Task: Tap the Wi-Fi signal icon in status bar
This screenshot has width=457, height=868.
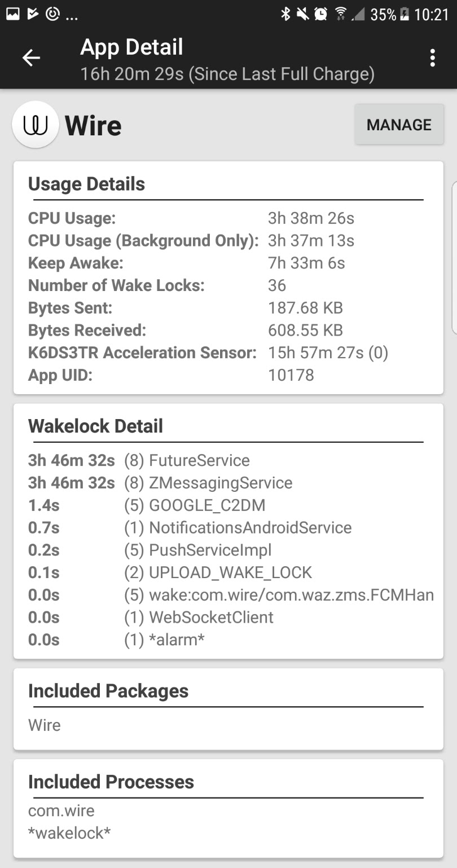Action: point(340,14)
